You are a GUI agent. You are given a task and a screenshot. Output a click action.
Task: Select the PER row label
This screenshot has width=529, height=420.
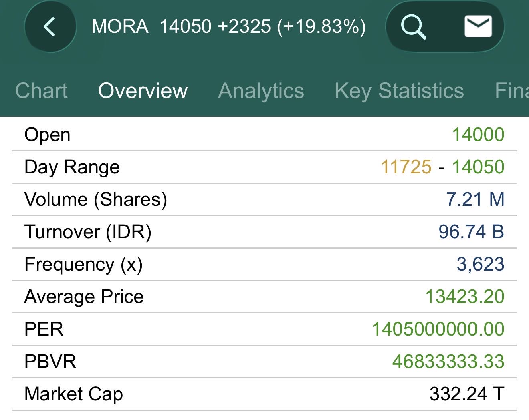click(44, 329)
